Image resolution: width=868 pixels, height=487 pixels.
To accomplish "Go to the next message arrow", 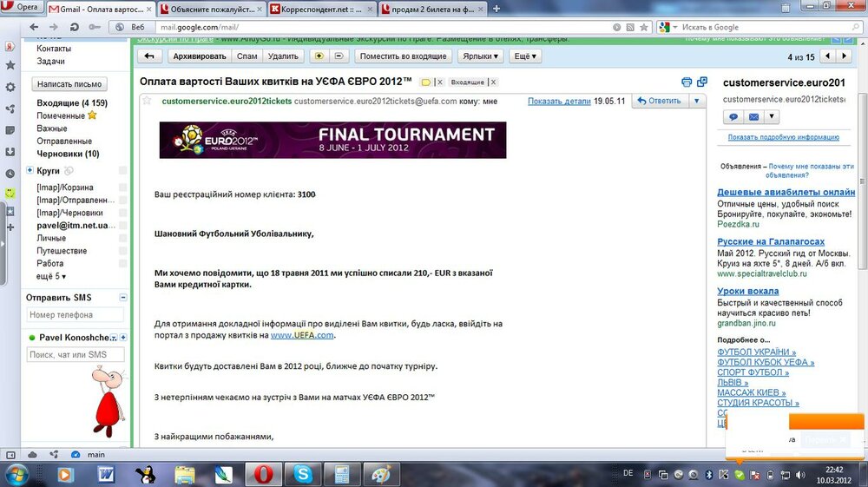I will [x=845, y=56].
